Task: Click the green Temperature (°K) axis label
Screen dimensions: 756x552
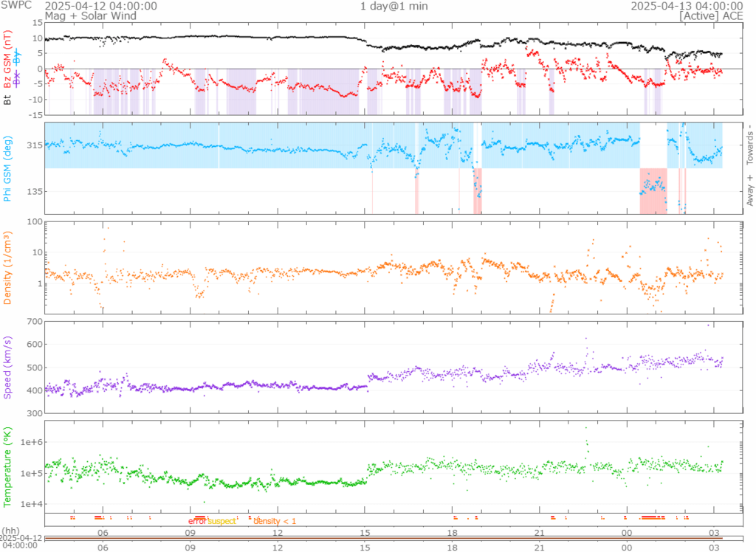Action: point(7,463)
